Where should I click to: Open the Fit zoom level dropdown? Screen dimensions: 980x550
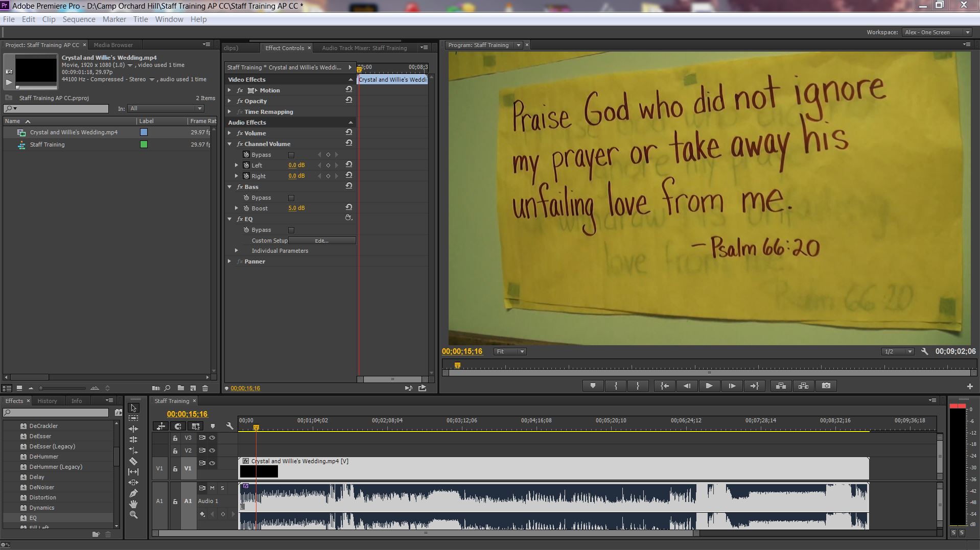(x=510, y=351)
